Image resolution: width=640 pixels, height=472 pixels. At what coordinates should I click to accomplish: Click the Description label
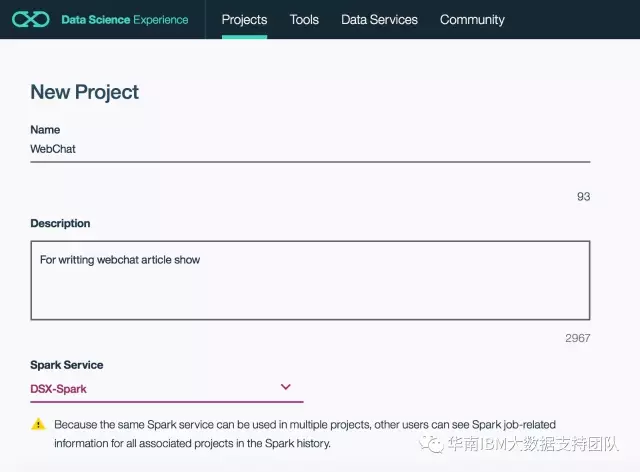tap(60, 223)
